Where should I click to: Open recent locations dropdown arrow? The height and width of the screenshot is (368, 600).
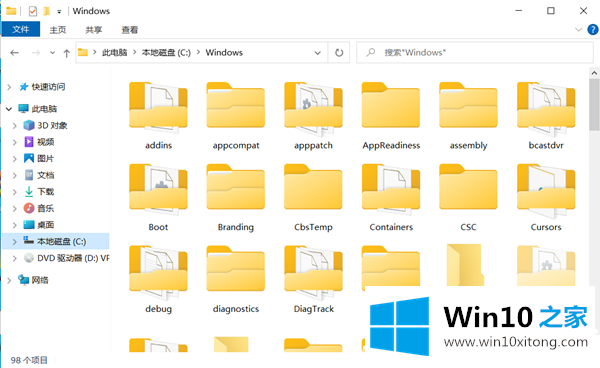(x=52, y=53)
